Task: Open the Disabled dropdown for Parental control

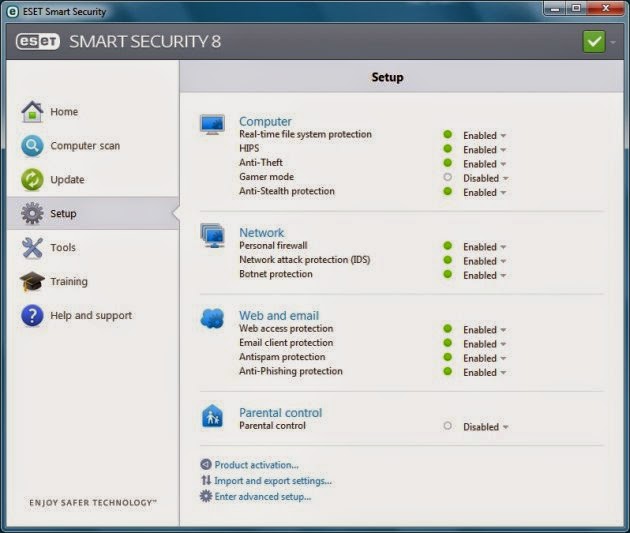Action: [x=486, y=427]
